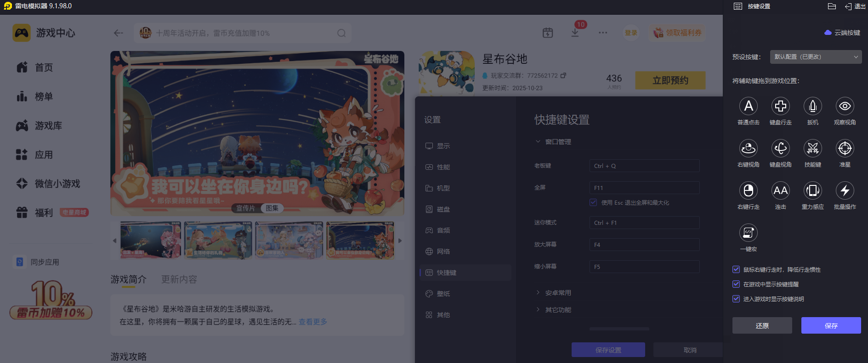This screenshot has height=363, width=868.
Task: Click the back arrow in game center
Action: [119, 33]
